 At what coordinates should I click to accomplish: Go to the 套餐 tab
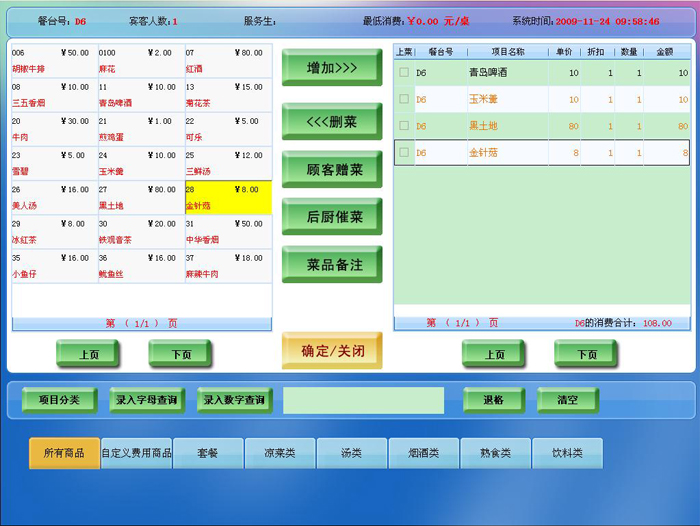(208, 453)
